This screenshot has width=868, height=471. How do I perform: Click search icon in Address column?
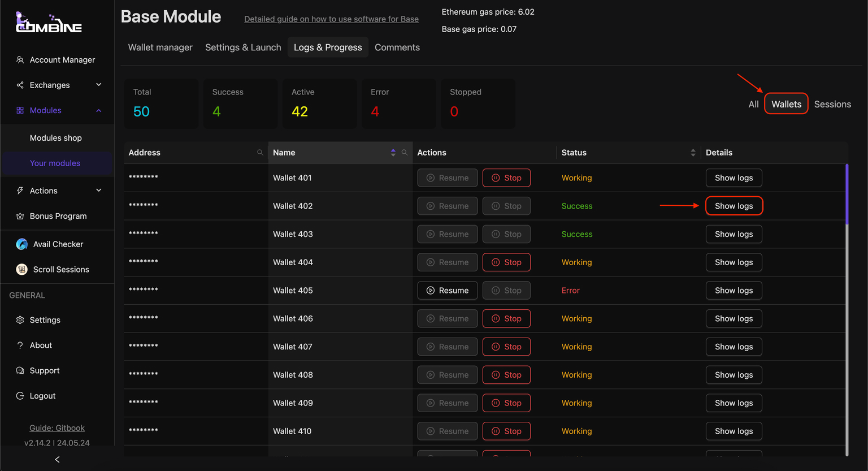click(x=260, y=153)
